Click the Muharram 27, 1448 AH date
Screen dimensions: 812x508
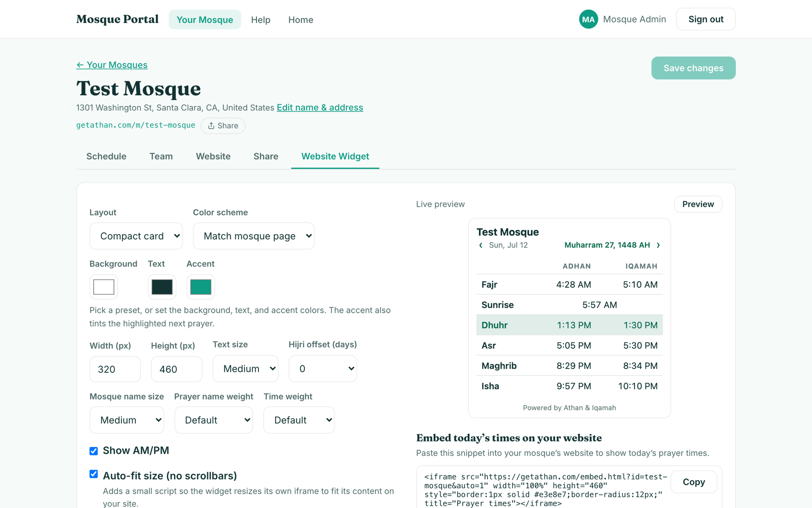click(607, 245)
